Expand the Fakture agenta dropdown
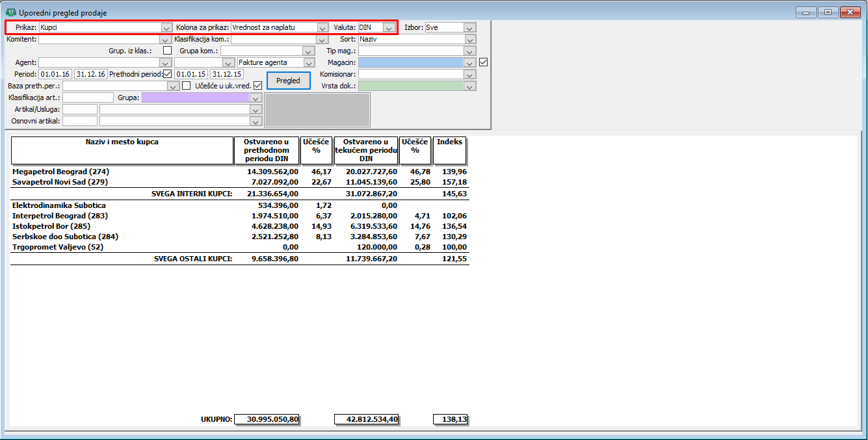Viewport: 868px width, 440px height. [x=309, y=63]
